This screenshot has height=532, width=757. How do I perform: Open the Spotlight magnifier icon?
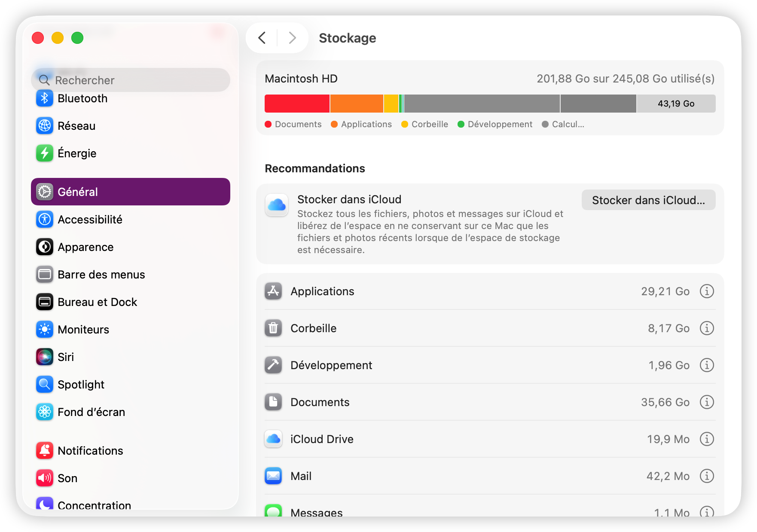pyautogui.click(x=45, y=385)
